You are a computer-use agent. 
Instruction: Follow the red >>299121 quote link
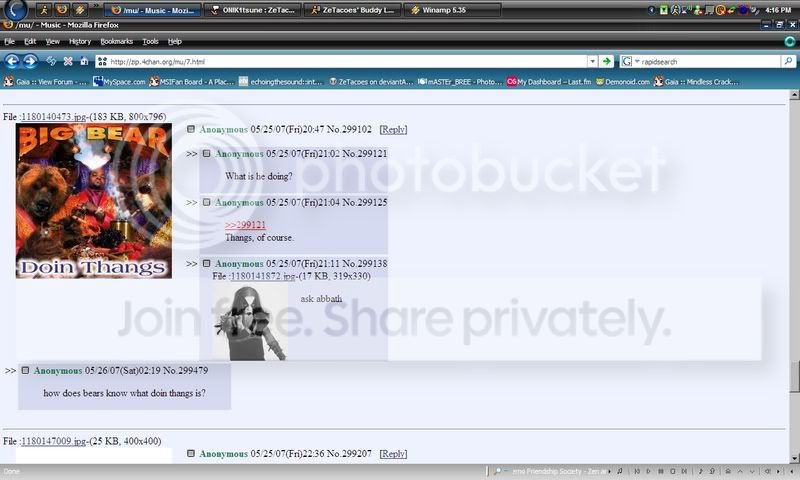(245, 225)
